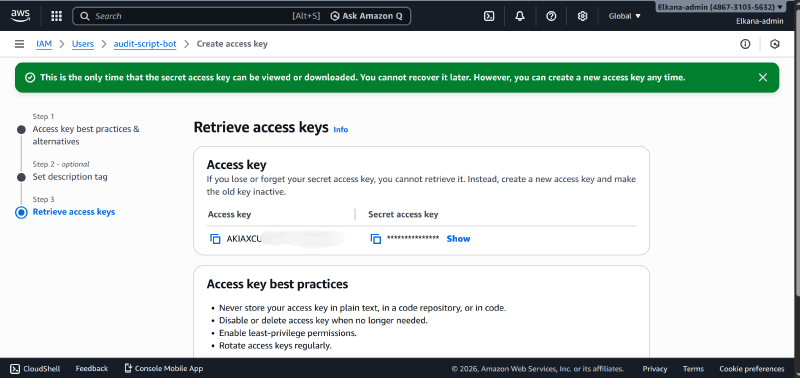Dismiss the green success banner
The image size is (800, 378).
[x=763, y=77]
